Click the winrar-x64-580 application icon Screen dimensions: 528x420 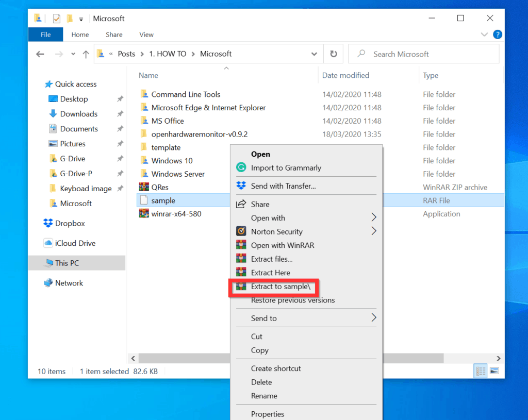coord(144,214)
